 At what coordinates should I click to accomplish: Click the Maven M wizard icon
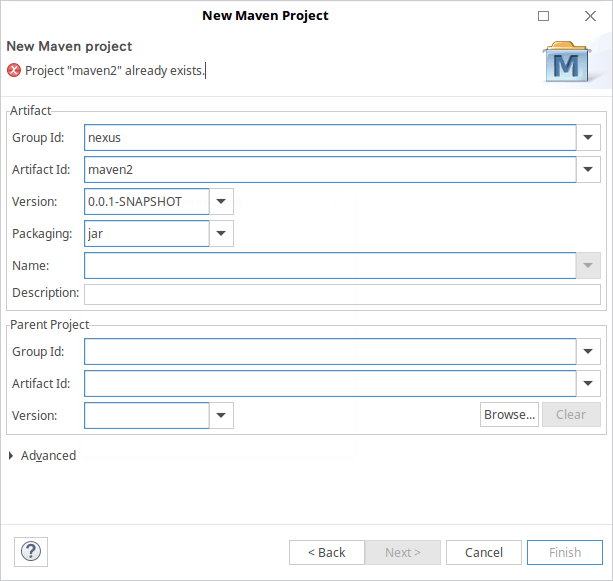coord(566,62)
